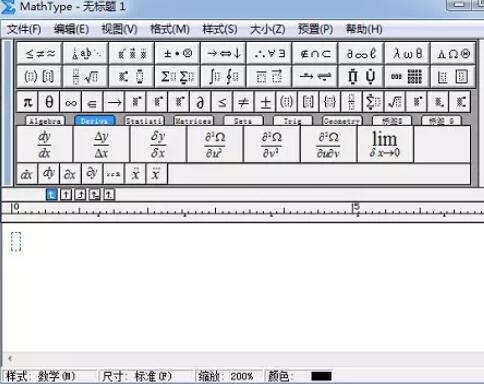Open the spaces and ellipses palette
The image size is (484, 384).
85,53
